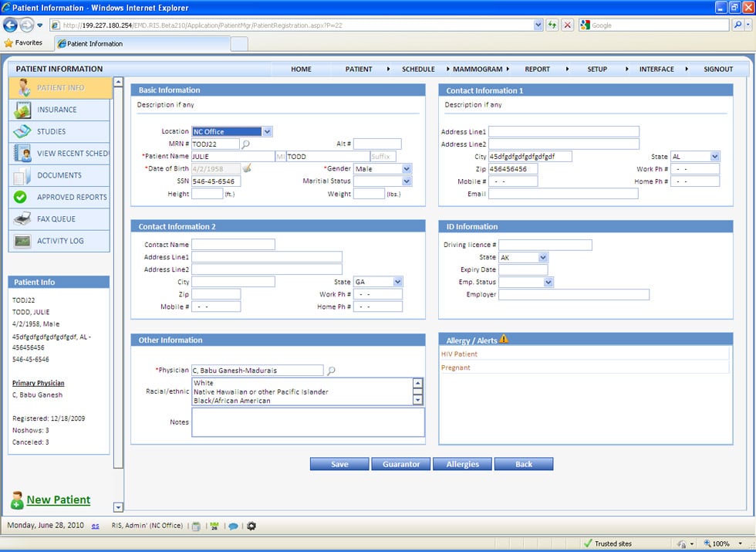Expand the Gender dropdown

pos(407,169)
